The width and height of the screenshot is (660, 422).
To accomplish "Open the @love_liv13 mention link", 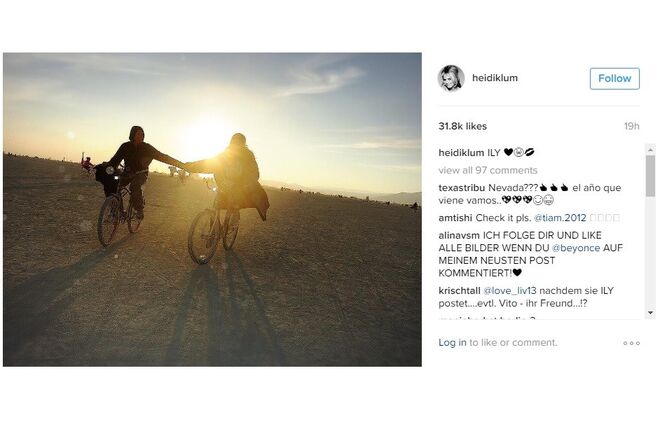I will tap(510, 291).
